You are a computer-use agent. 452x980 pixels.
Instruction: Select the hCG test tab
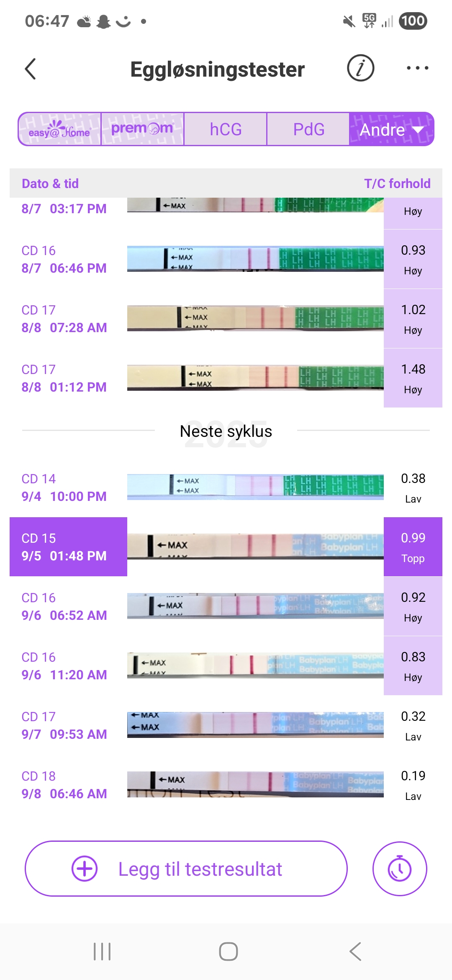226,129
